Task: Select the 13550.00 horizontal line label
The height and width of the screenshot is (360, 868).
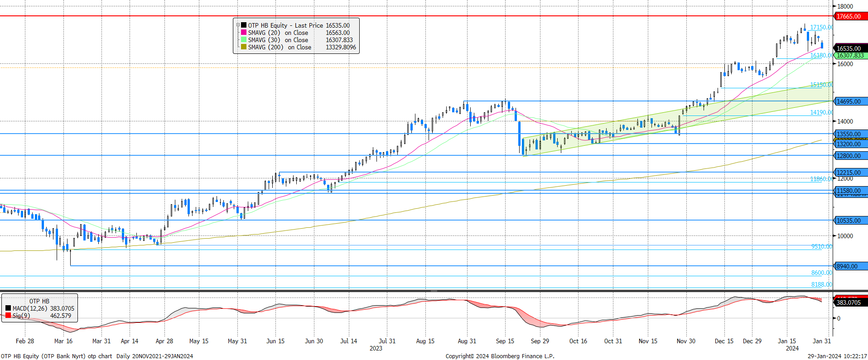Action: (x=851, y=134)
